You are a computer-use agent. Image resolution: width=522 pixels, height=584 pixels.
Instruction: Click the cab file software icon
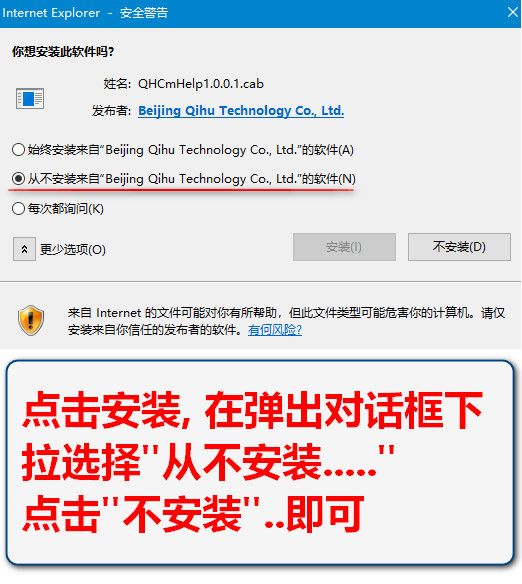30,98
